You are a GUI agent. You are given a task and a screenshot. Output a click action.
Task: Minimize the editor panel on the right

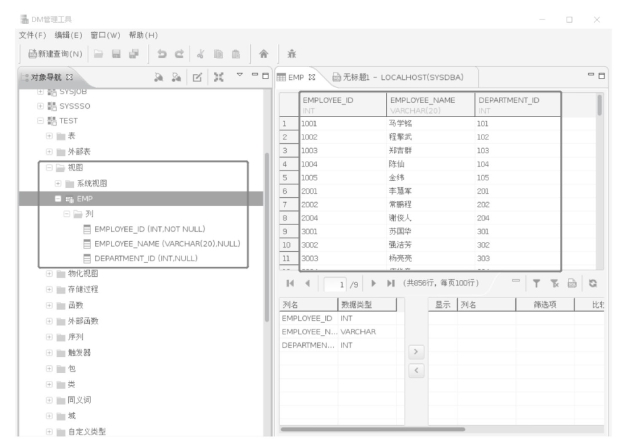[x=591, y=74]
